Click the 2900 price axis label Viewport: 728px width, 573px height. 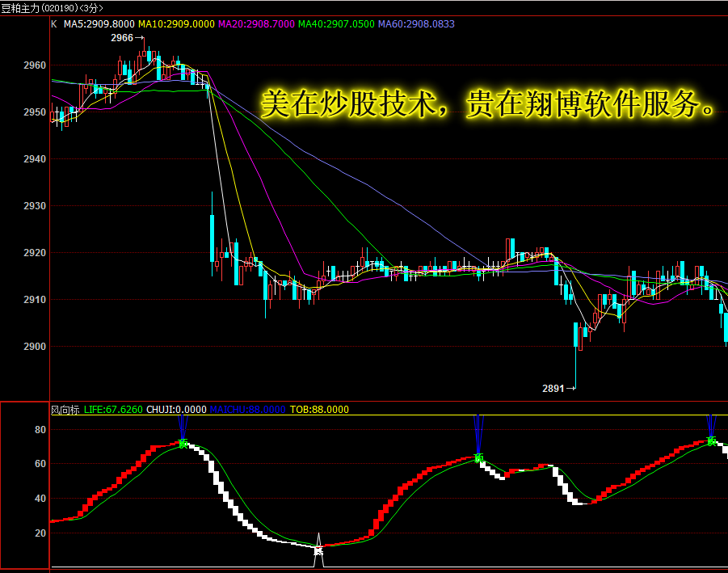pos(35,347)
